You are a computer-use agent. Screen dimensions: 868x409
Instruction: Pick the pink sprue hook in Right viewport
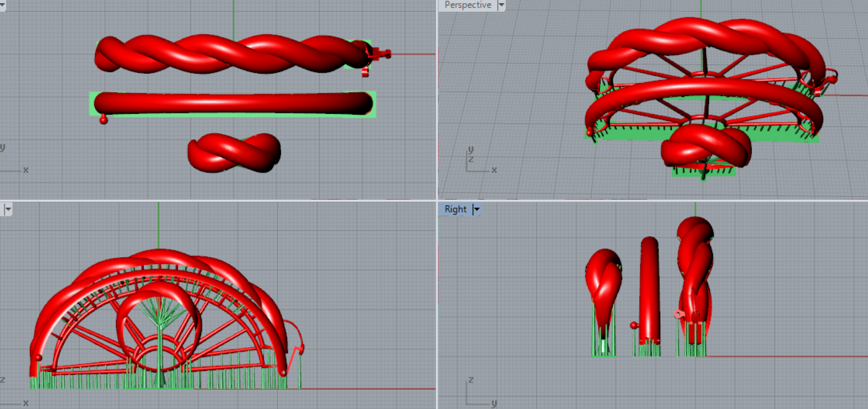679,314
